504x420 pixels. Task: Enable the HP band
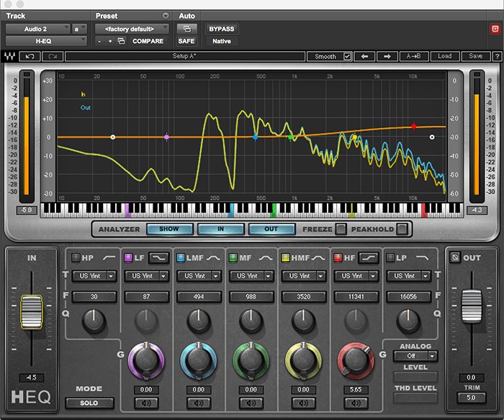point(76,258)
